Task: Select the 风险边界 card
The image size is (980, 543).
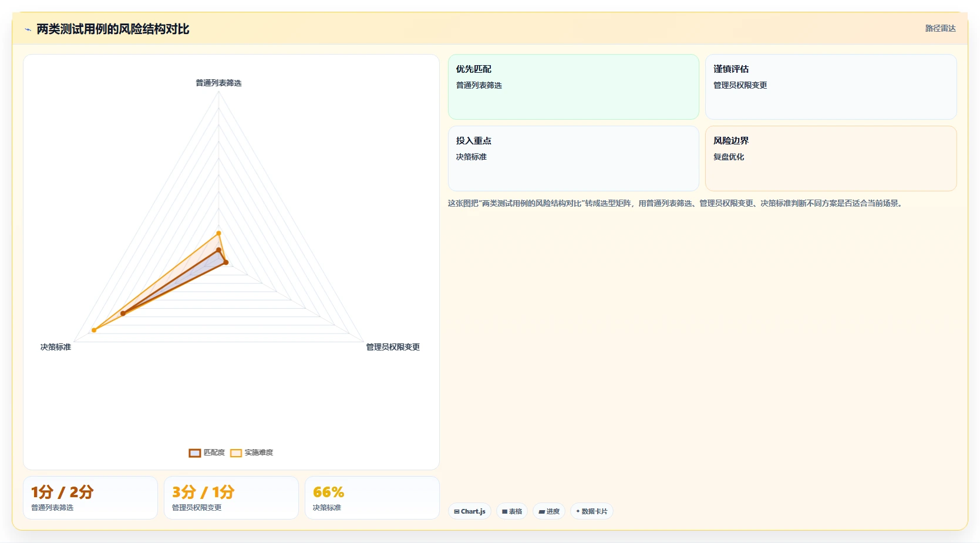Action: [x=831, y=158]
